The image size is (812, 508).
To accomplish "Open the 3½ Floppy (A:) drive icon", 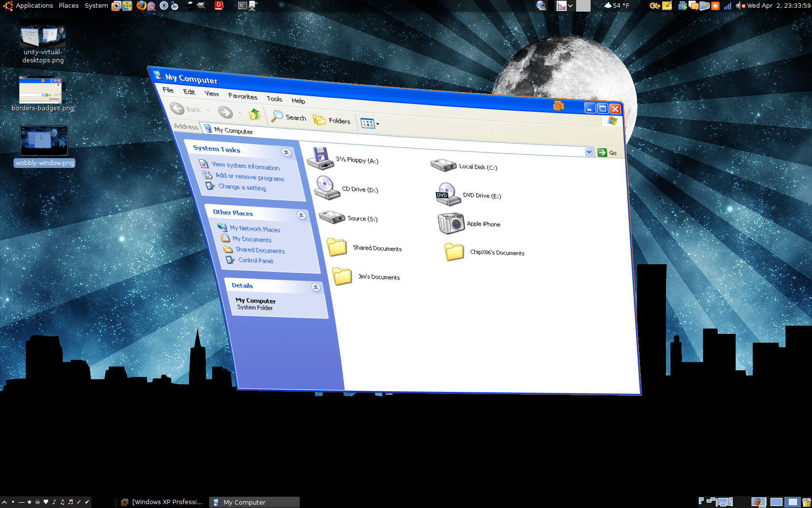I will tap(320, 159).
